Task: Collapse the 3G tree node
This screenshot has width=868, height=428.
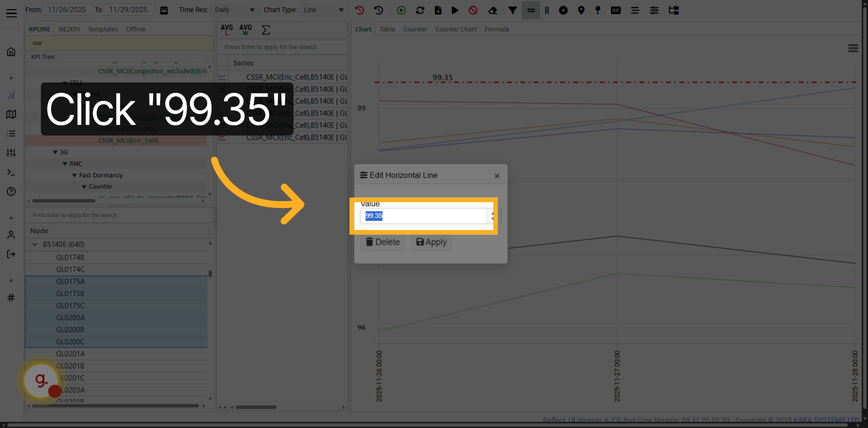Action: pyautogui.click(x=55, y=152)
